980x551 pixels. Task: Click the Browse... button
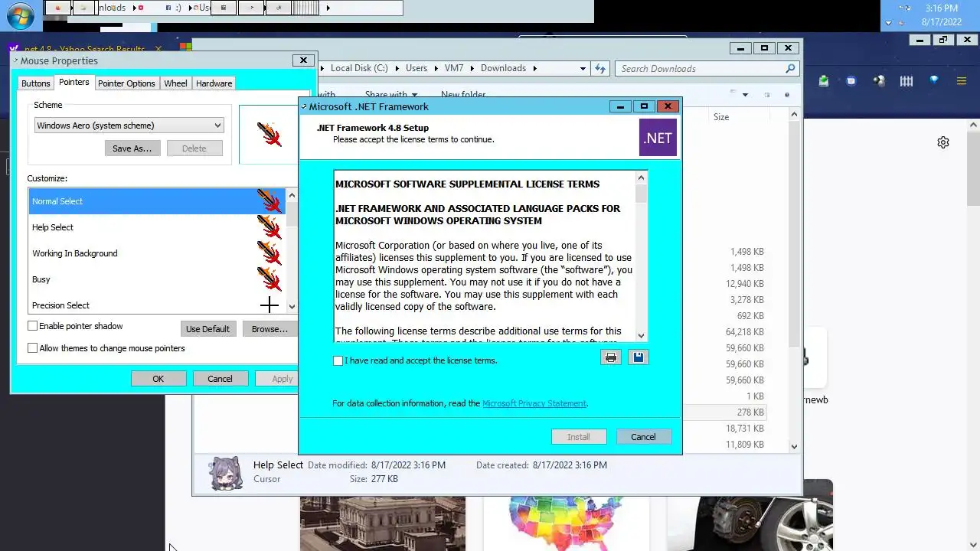269,329
